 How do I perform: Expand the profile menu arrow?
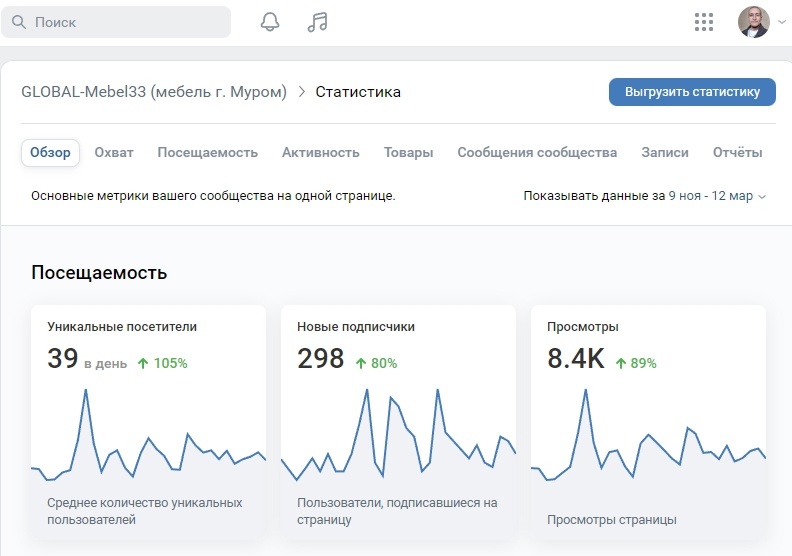point(782,22)
